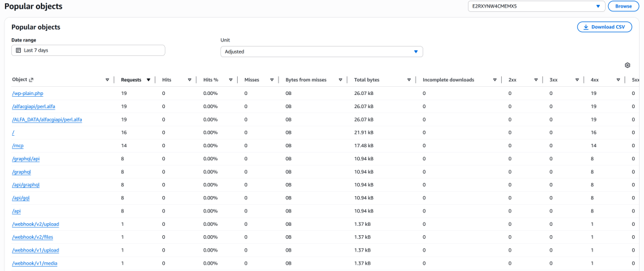Open the distribution ID E2RXYNW4CMEMX5 dropdown
Screen dimensions: 644x271
[x=597, y=6]
